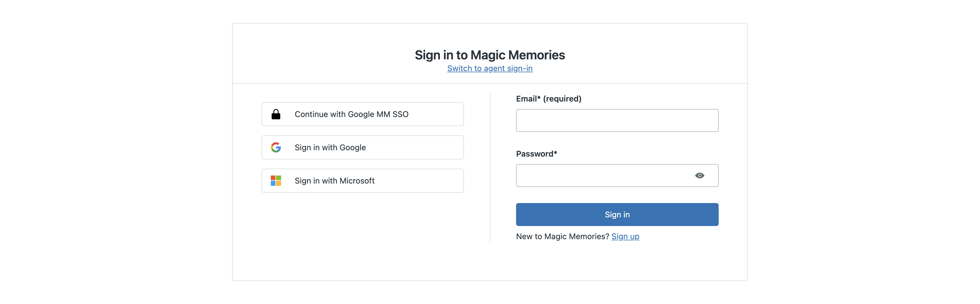The image size is (980, 304).
Task: Click the padlock icon on SSO button
Action: tap(276, 114)
